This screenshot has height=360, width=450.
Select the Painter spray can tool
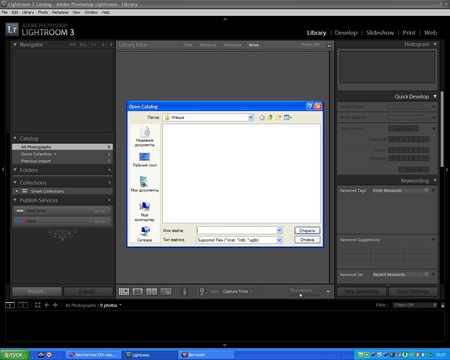pyautogui.click(x=185, y=292)
